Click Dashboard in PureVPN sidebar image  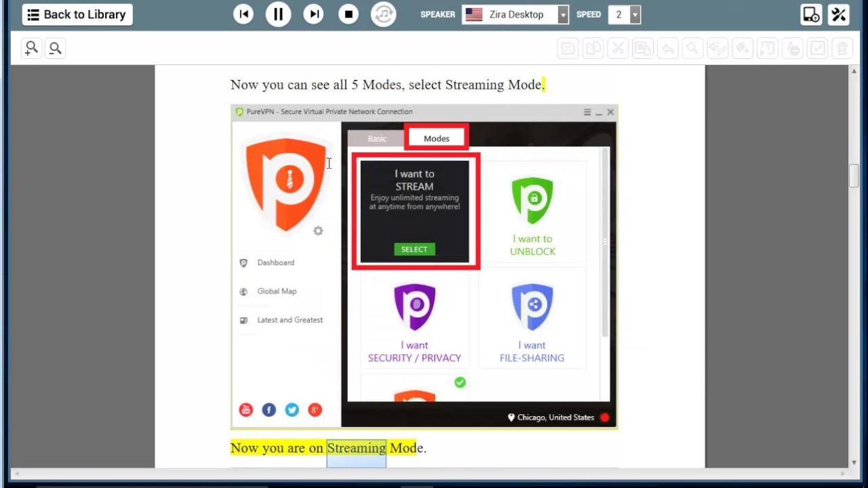click(275, 263)
